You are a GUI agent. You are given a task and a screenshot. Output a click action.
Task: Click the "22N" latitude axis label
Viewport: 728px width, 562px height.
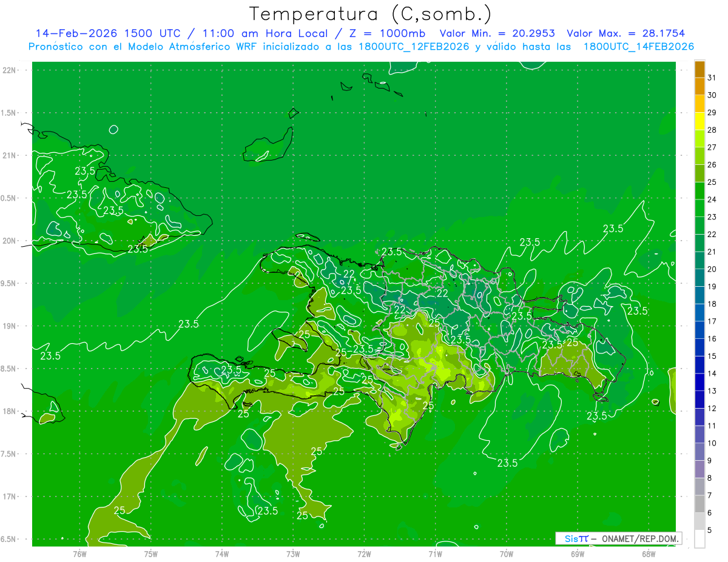(x=9, y=70)
